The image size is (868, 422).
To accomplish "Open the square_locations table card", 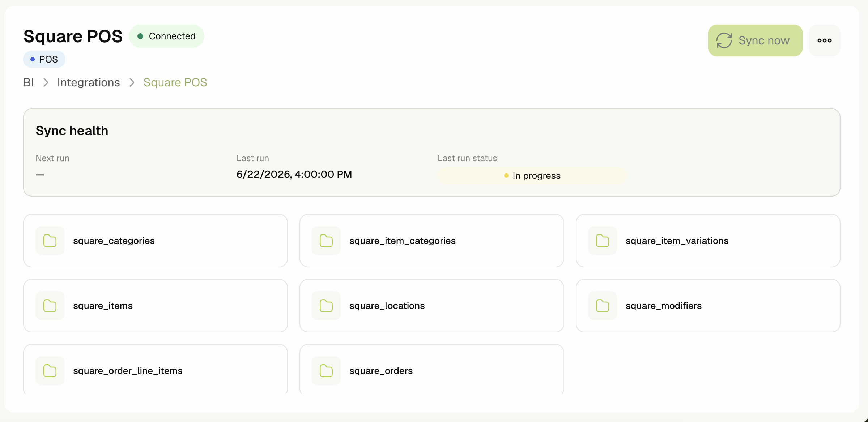I will pyautogui.click(x=432, y=306).
